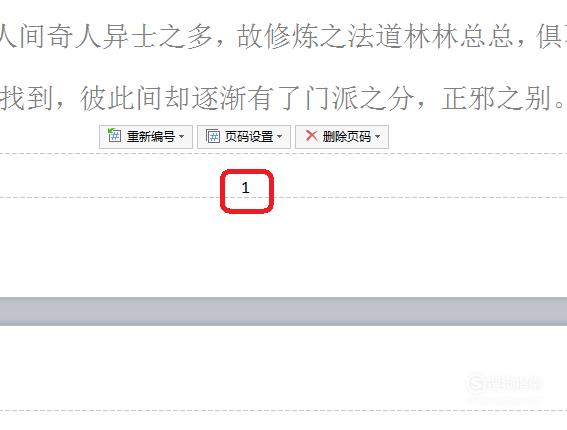The width and height of the screenshot is (567, 430).
Task: Place cursor in text 故修炼之法道林林总总
Action: tap(375, 37)
